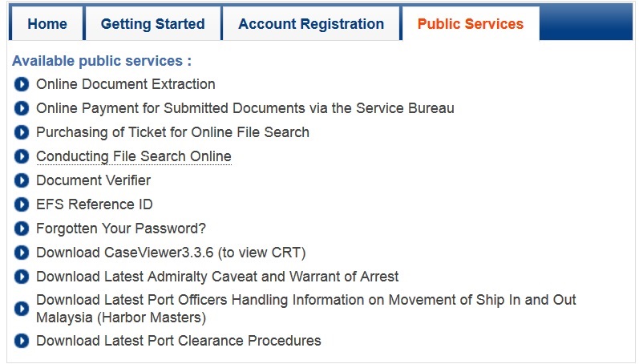This screenshot has width=639, height=364.
Task: Follow the Conducting File Search Online link
Action: [134, 156]
